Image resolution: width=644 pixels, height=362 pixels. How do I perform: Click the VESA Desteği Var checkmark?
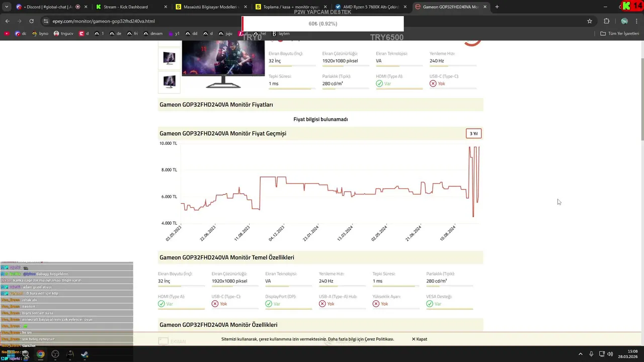430,304
